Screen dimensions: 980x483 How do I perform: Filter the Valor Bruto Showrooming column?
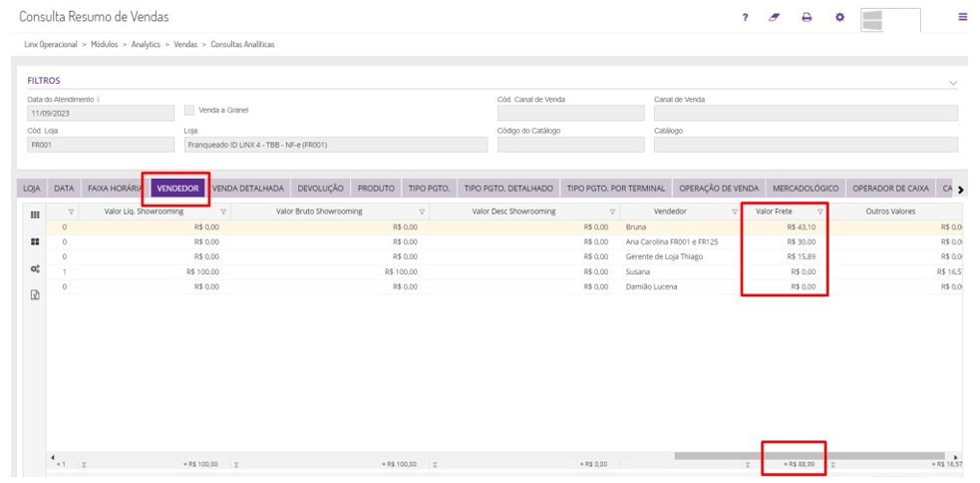tap(422, 213)
